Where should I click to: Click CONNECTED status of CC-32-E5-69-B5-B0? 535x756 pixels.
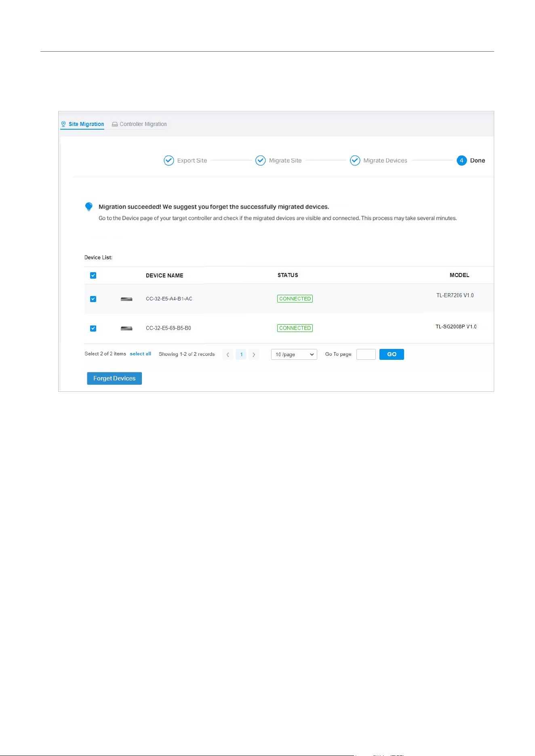(295, 328)
